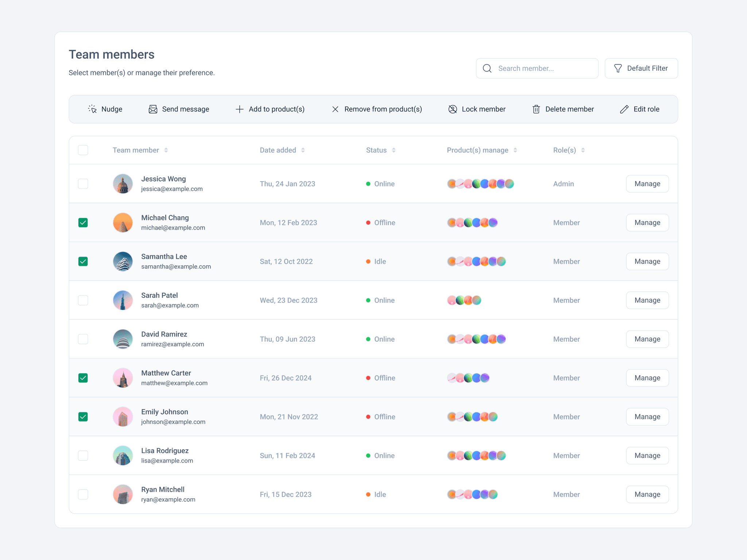Click the Lock member icon

click(x=453, y=109)
